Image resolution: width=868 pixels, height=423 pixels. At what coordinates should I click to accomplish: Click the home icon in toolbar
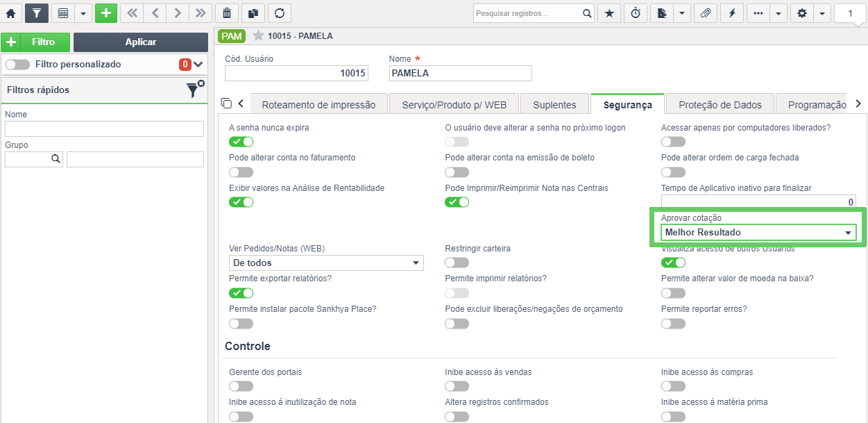pyautogui.click(x=10, y=13)
